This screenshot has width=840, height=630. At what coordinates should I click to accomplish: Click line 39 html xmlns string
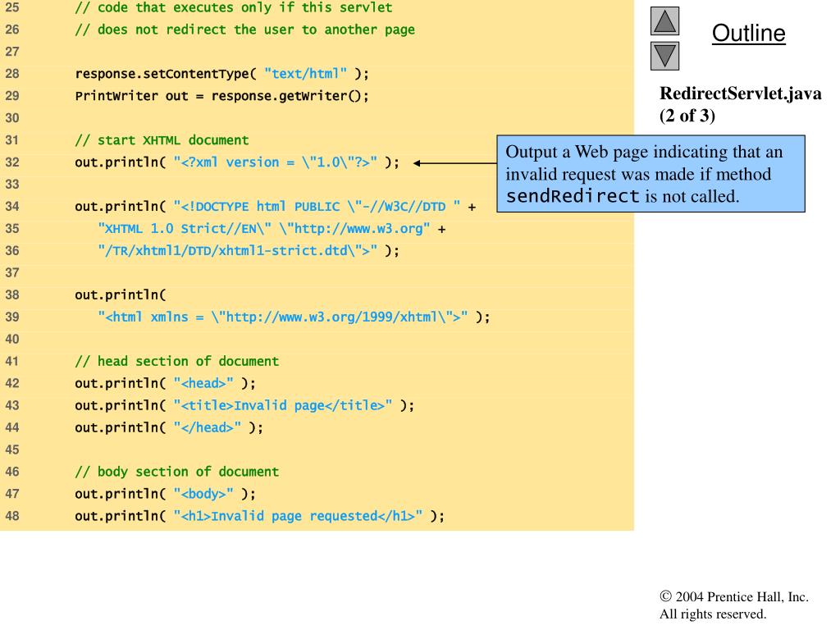coord(282,317)
